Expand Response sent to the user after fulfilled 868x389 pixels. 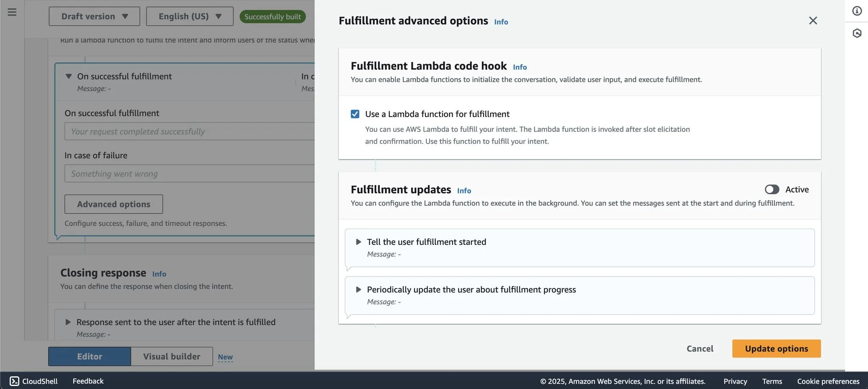tap(68, 322)
